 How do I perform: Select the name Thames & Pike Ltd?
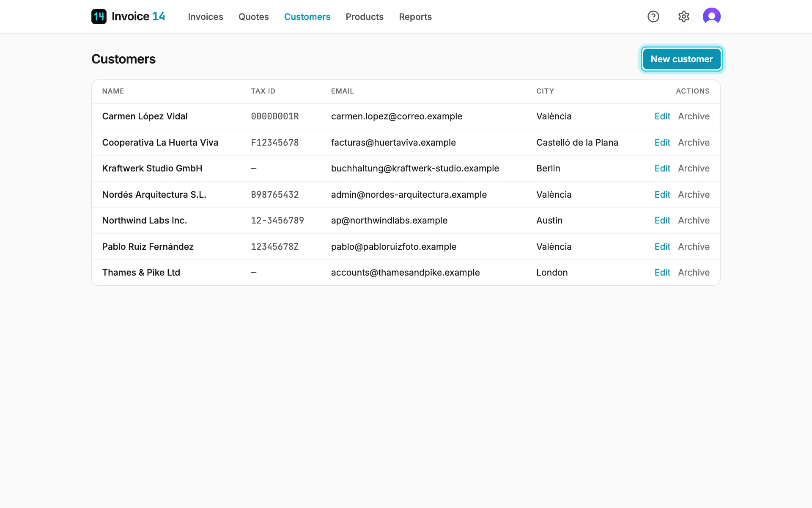click(141, 273)
